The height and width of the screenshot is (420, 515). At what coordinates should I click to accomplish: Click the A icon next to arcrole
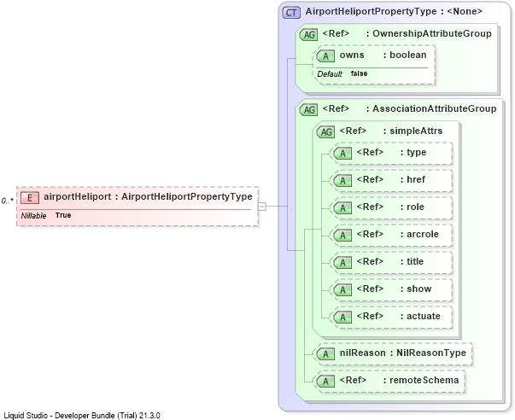pyautogui.click(x=342, y=235)
